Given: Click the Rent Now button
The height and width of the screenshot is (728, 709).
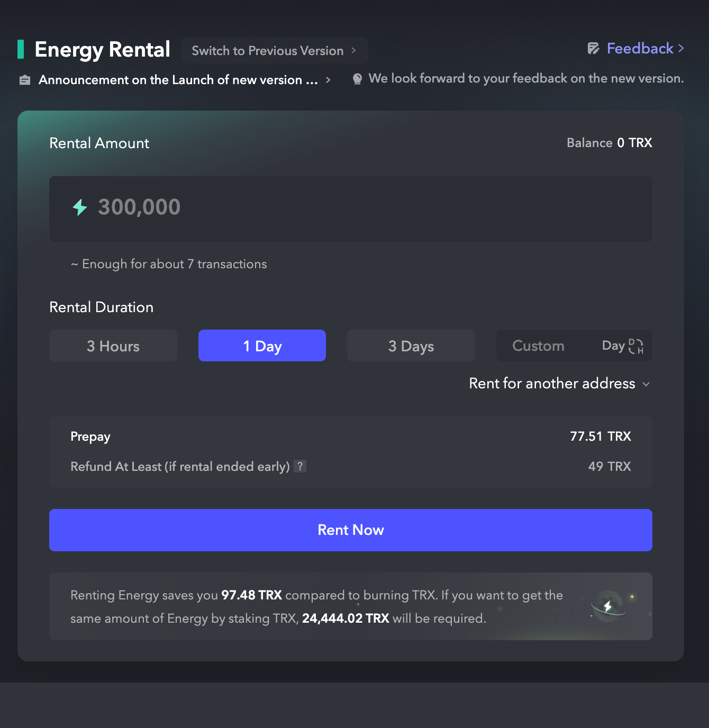Looking at the screenshot, I should pyautogui.click(x=351, y=530).
